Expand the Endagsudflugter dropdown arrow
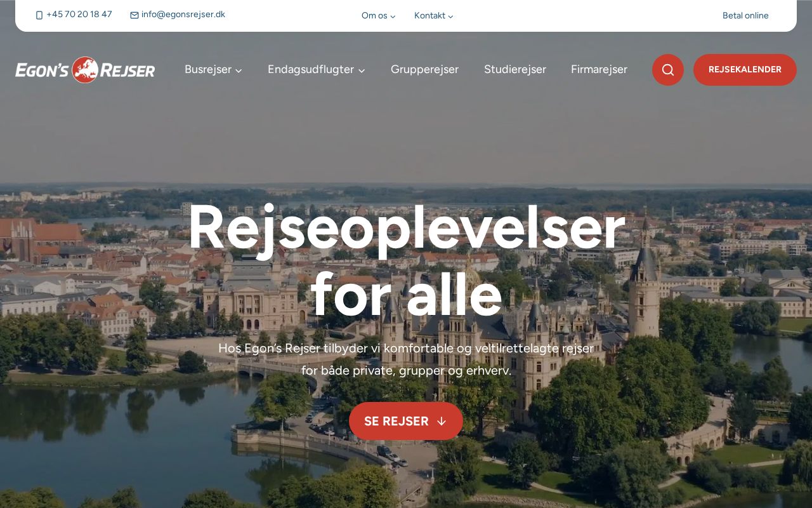 362,70
